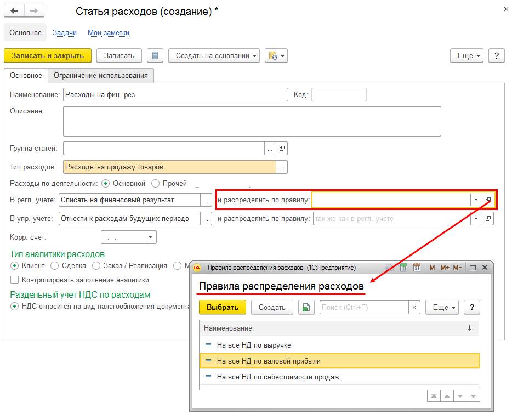Open the Мои заметки link tab
Image resolution: width=512 pixels, height=420 pixels.
point(109,33)
